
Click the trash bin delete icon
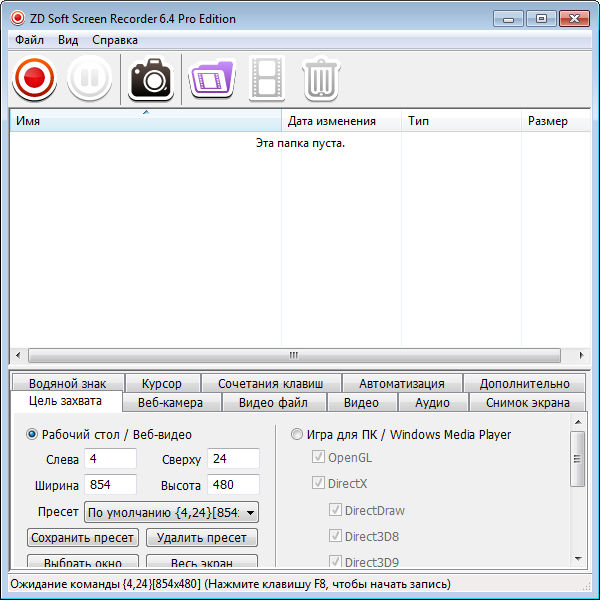[321, 78]
